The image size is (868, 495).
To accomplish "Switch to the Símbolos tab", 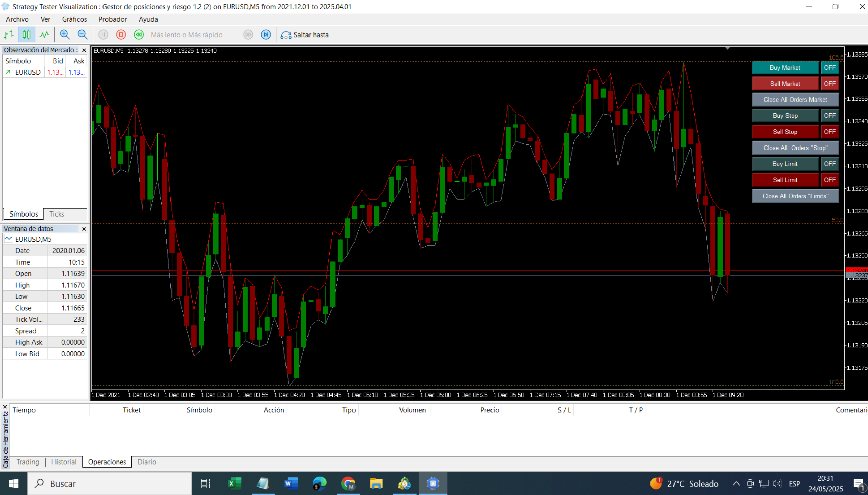I will pos(23,214).
